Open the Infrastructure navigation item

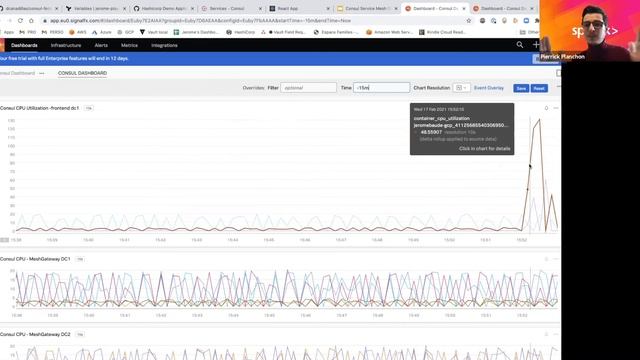(66, 45)
